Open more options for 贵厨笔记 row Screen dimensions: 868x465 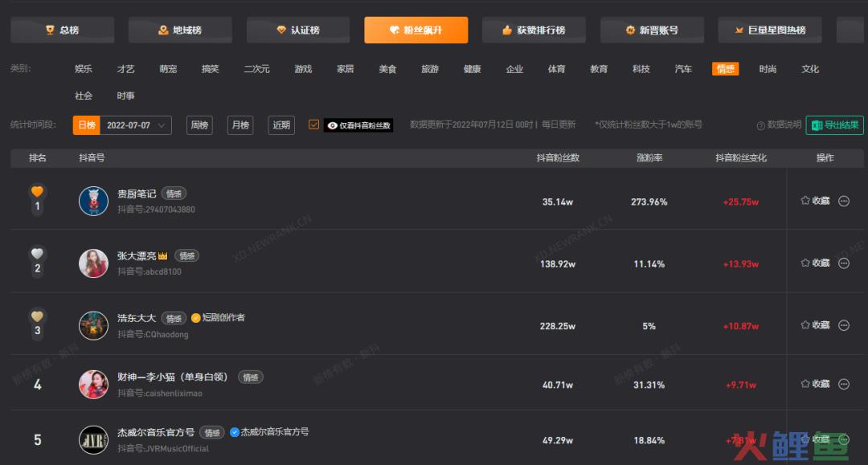844,202
